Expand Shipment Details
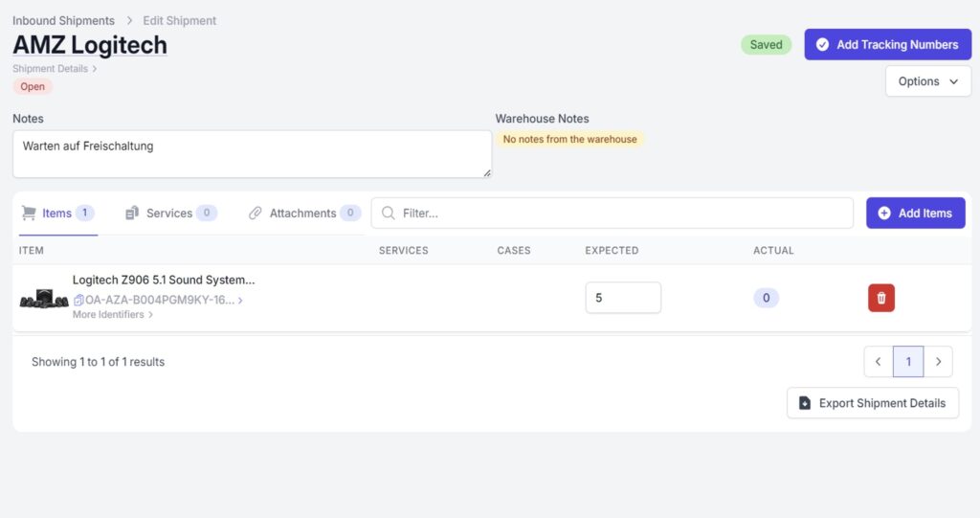The width and height of the screenshot is (980, 518). [x=55, y=69]
